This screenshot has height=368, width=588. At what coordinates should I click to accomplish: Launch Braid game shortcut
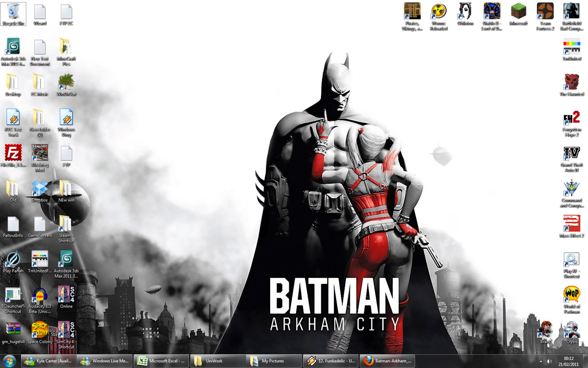(x=545, y=333)
